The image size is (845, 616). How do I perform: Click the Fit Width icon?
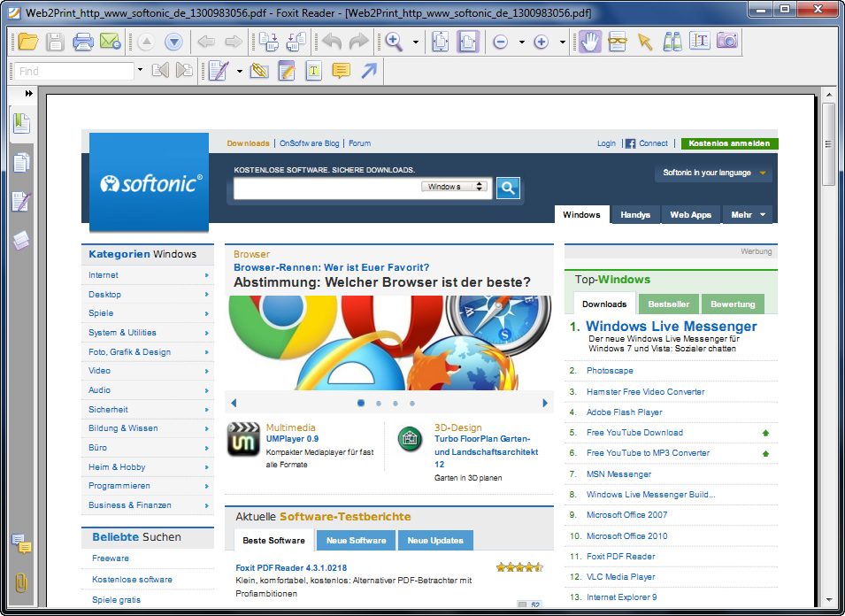[468, 42]
